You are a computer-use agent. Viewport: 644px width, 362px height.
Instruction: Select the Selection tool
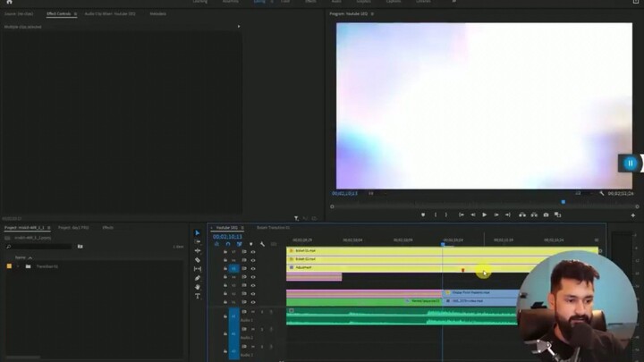(197, 232)
